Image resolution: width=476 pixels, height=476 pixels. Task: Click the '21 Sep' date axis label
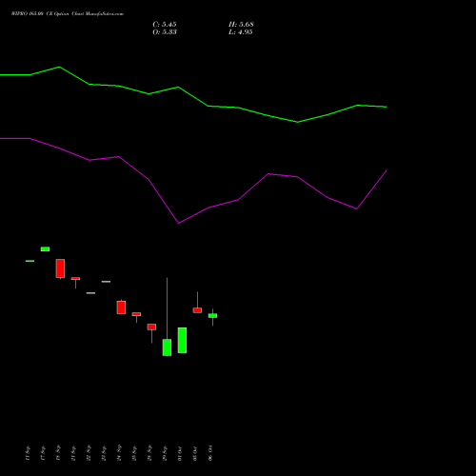(73, 453)
